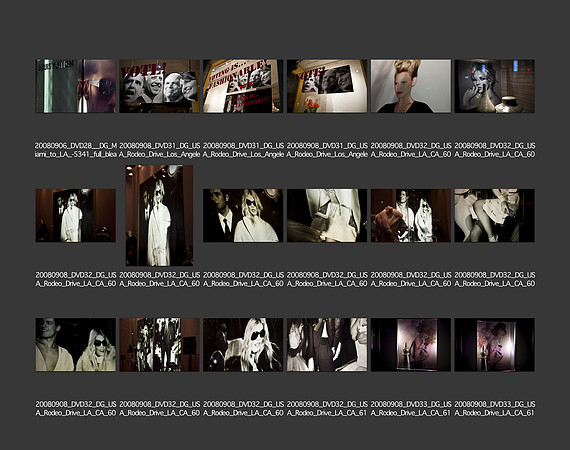Viewport: 570px width, 450px height.
Task: Click caption under the blonde updo portrait
Action: [x=411, y=150]
